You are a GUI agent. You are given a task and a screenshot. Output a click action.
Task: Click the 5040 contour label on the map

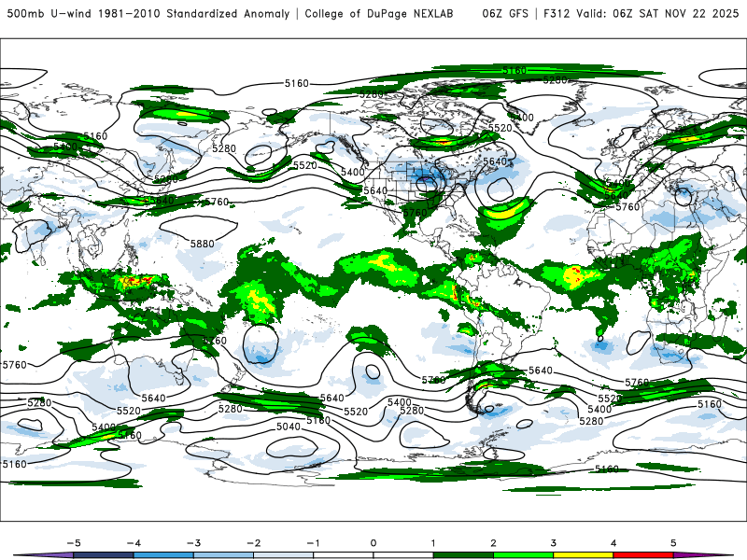(289, 427)
